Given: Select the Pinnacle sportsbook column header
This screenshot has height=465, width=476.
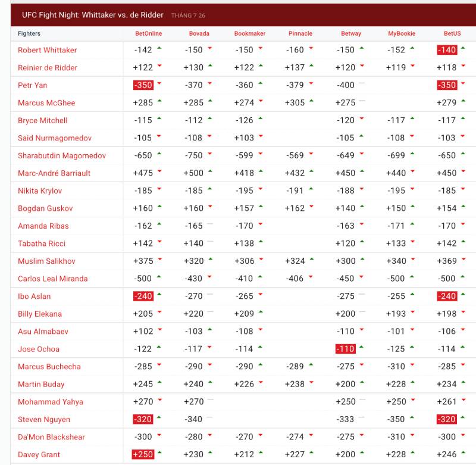Looking at the screenshot, I should [x=300, y=34].
